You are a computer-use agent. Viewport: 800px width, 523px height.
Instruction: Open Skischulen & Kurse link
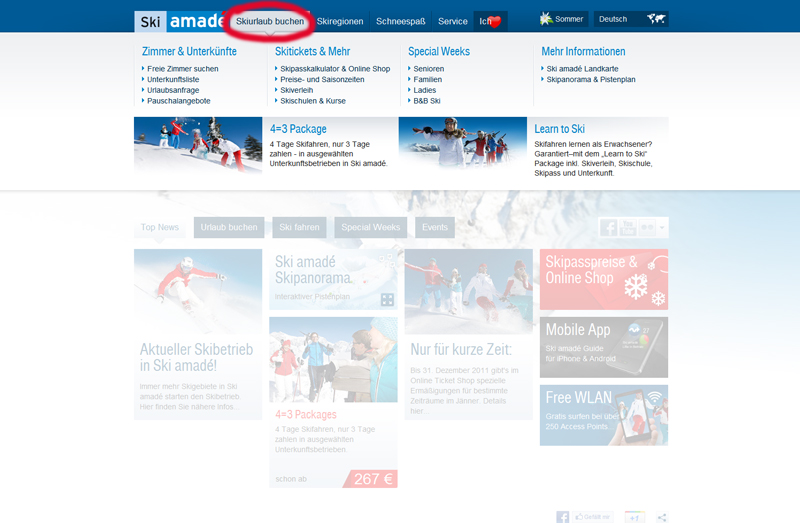[313, 101]
